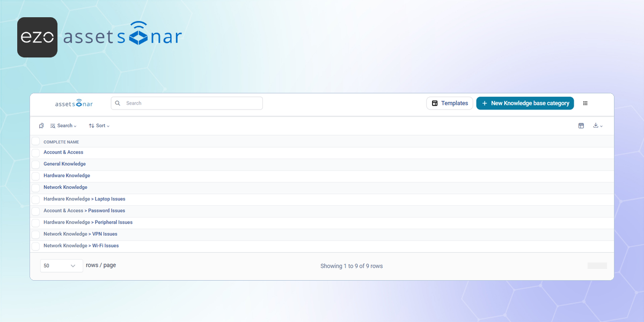The image size is (644, 322).
Task: Open Network Knowledge > Wi-Fi Issues
Action: [x=81, y=246]
